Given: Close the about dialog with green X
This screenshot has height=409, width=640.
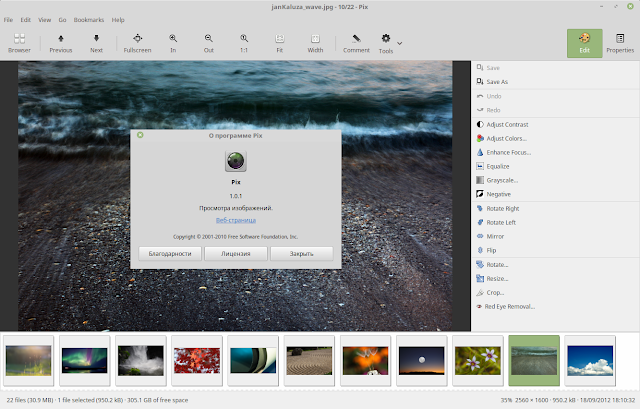Looking at the screenshot, I should (x=140, y=135).
